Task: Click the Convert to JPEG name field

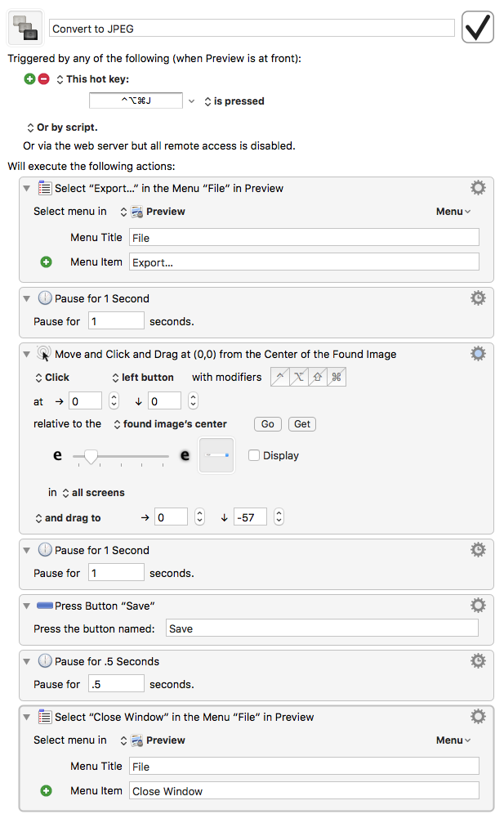Action: pos(251,29)
